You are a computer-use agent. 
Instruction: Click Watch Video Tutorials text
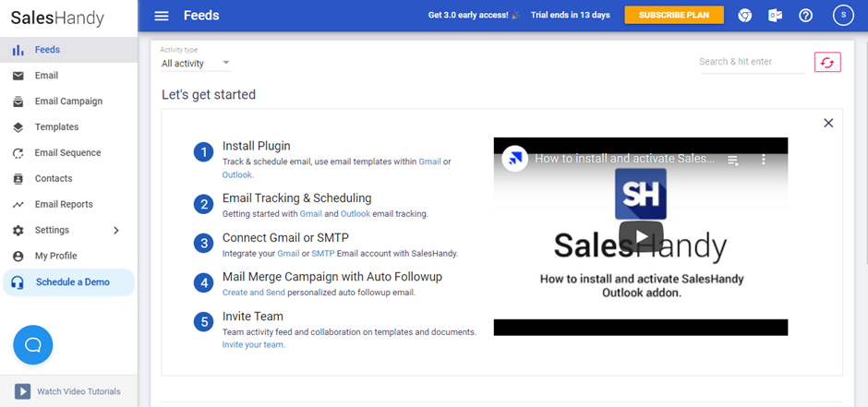click(78, 391)
